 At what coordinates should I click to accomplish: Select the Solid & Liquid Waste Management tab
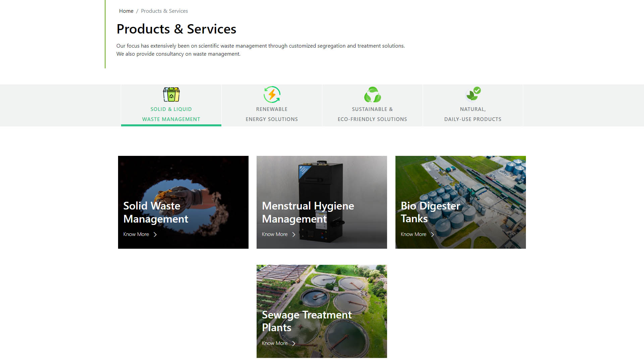click(171, 106)
